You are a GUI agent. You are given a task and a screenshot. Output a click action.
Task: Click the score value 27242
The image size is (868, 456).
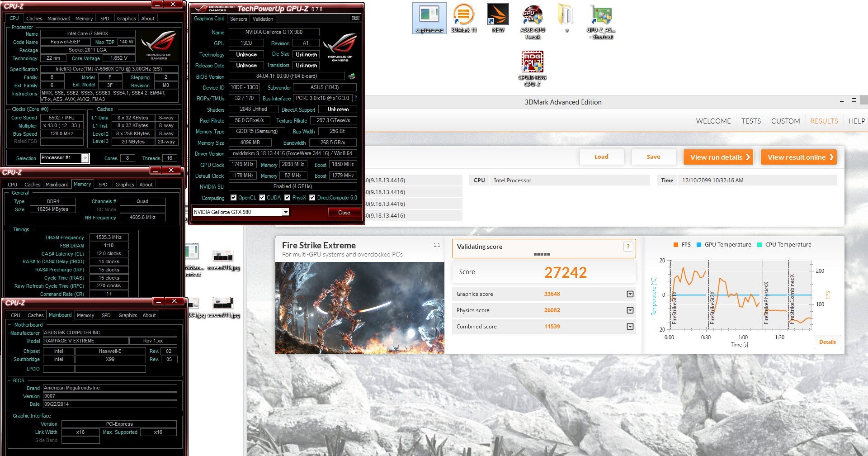(565, 272)
